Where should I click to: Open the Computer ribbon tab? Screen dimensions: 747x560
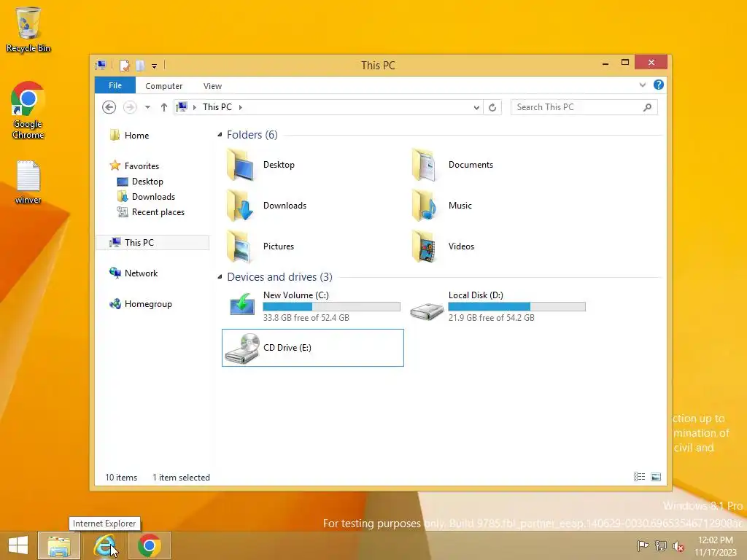pyautogui.click(x=164, y=86)
